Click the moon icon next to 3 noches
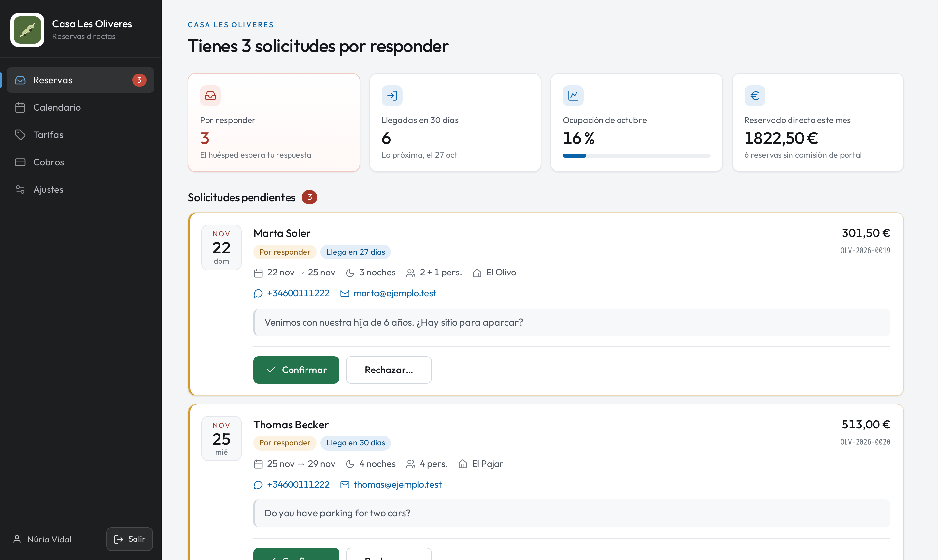 [x=350, y=273]
